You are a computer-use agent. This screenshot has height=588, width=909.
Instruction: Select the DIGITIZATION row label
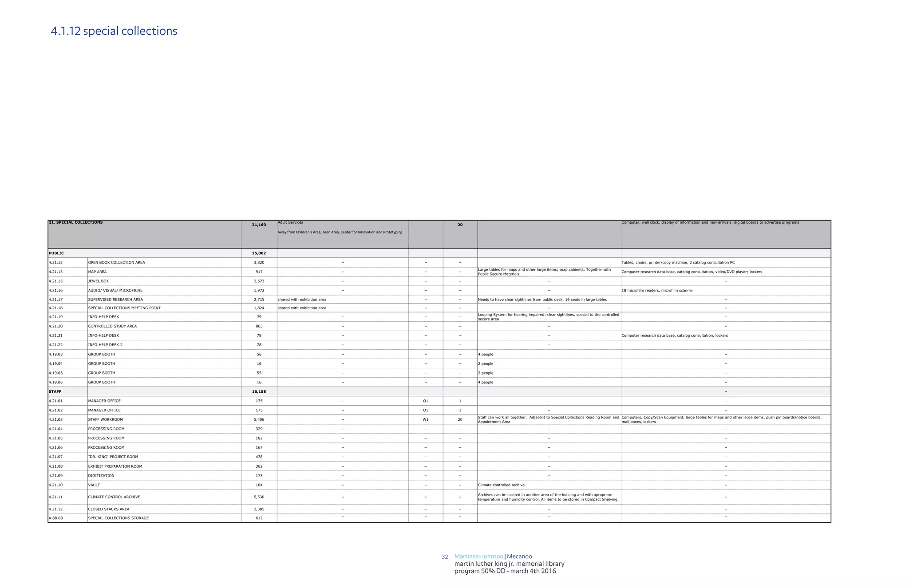click(x=101, y=476)
